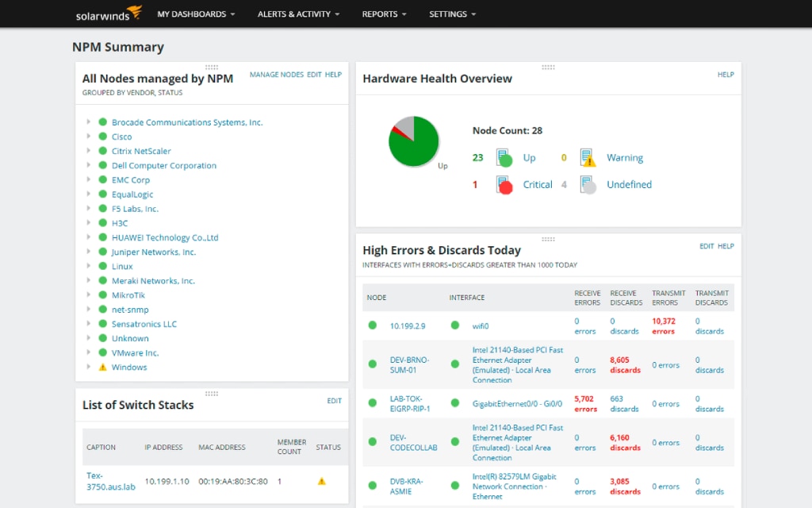Screen dimensions: 812x508
Task: Expand the VMware Inc. tree item
Action: click(x=88, y=352)
